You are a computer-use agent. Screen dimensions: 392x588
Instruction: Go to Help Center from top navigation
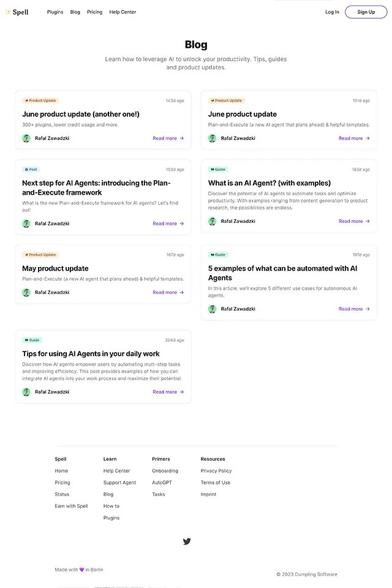pos(123,12)
